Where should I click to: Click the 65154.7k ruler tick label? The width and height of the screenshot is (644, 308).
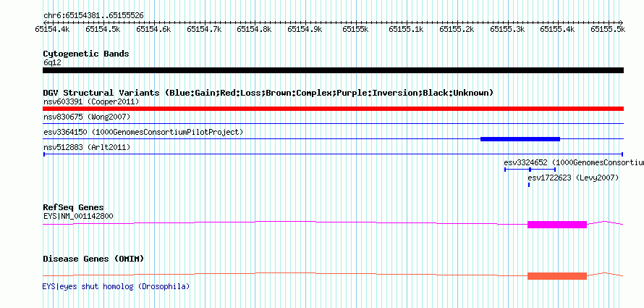[204, 29]
